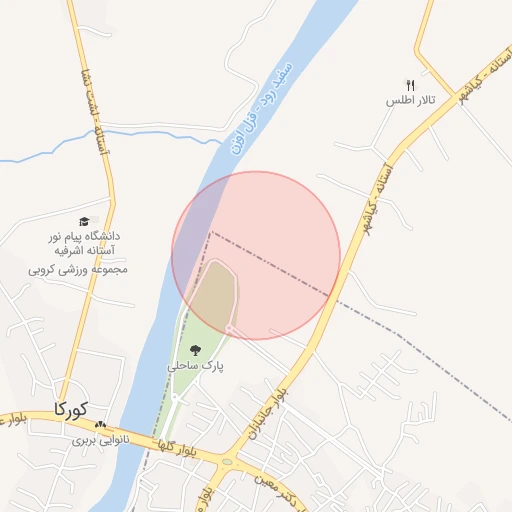512x512 pixels.
Task: Click the سفید رود - قزل اوزن river label
Action: click(x=262, y=109)
